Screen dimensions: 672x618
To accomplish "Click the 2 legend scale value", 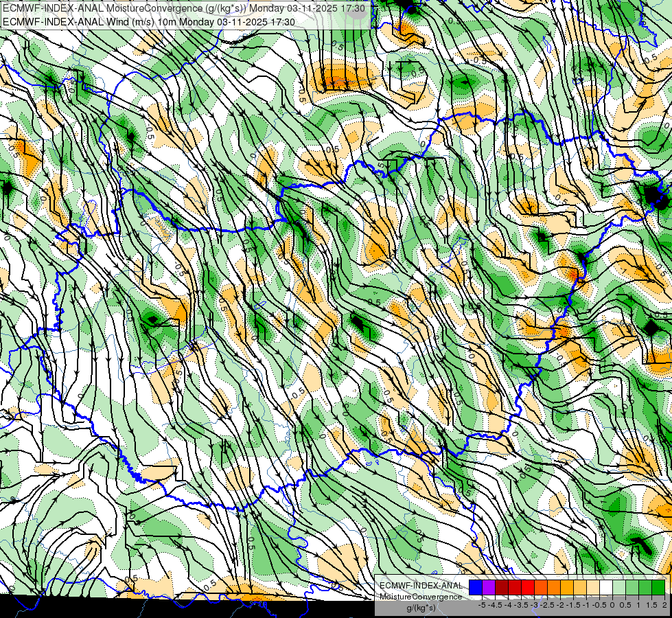I will pyautogui.click(x=664, y=605).
